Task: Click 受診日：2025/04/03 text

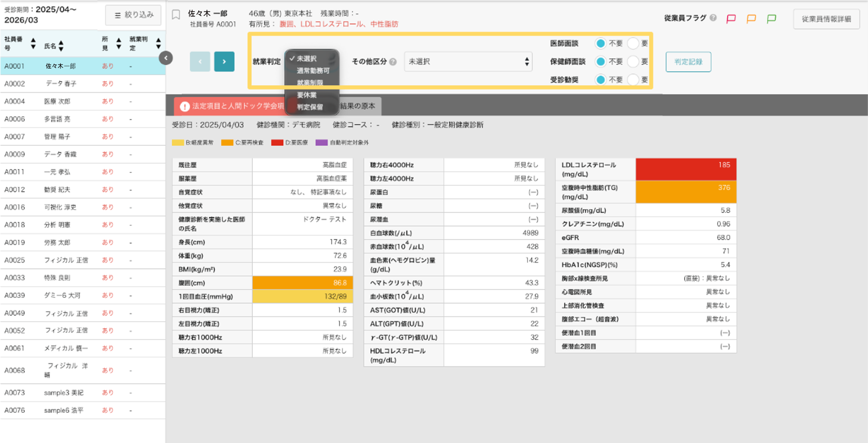Action: pyautogui.click(x=208, y=125)
